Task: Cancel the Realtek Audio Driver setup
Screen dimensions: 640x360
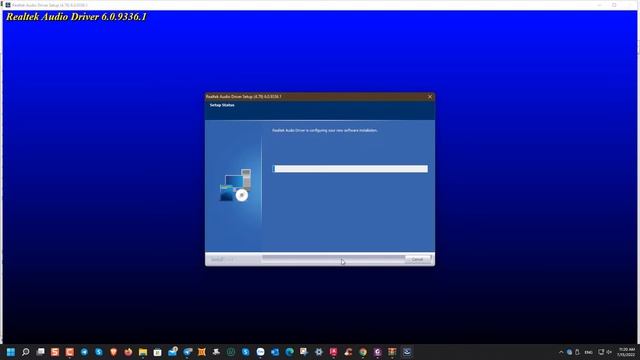Action: pos(417,259)
